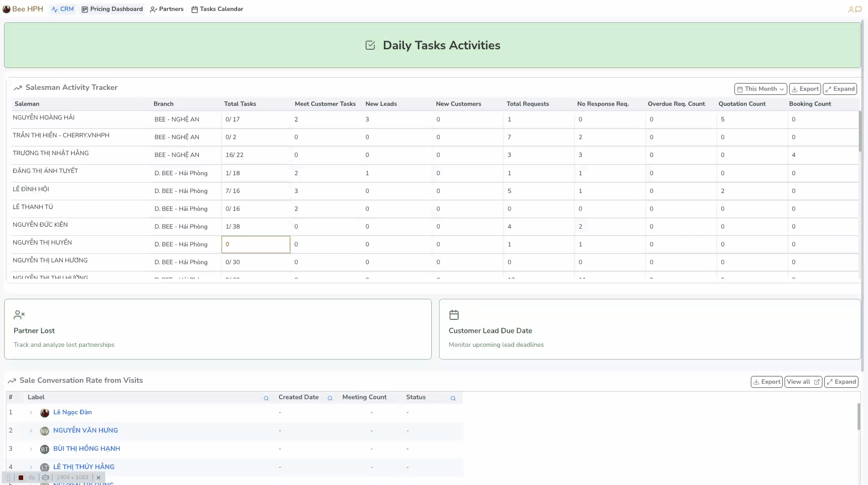Open the Pricing Dashboard
Screen dimensions: 868x485
pyautogui.click(x=112, y=9)
